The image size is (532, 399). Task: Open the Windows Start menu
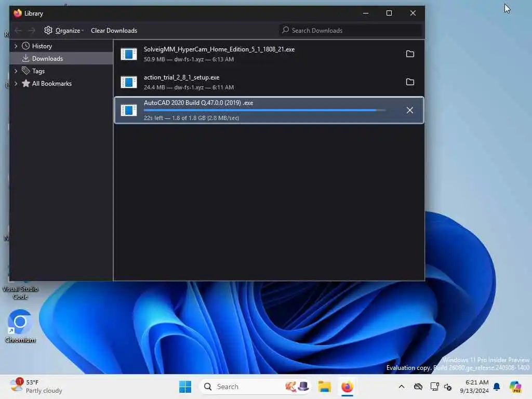pyautogui.click(x=185, y=387)
